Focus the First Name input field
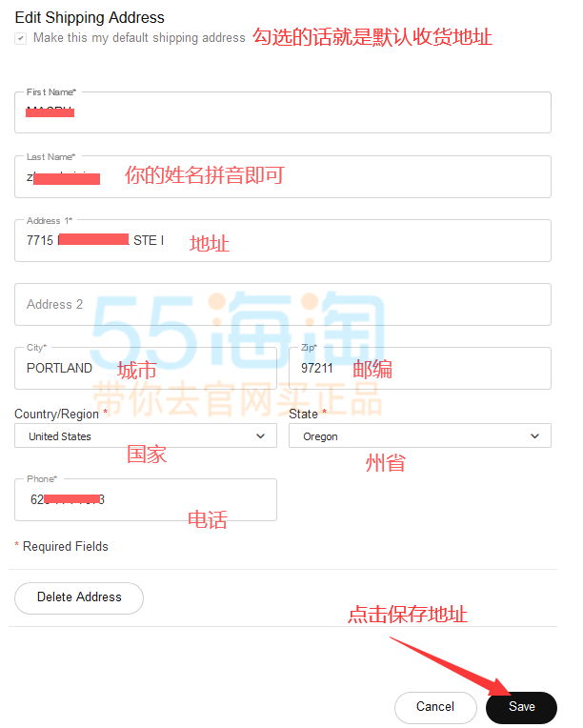This screenshot has width=583, height=728. pyautogui.click(x=283, y=112)
